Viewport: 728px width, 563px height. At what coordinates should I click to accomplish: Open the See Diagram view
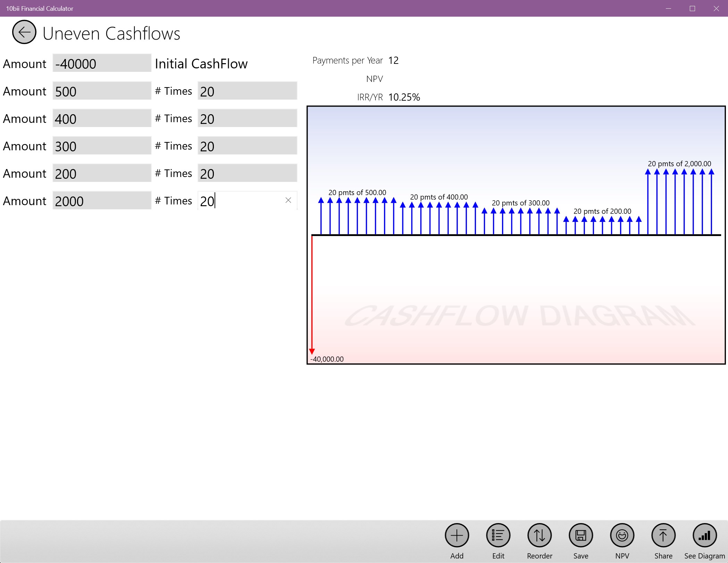(705, 536)
